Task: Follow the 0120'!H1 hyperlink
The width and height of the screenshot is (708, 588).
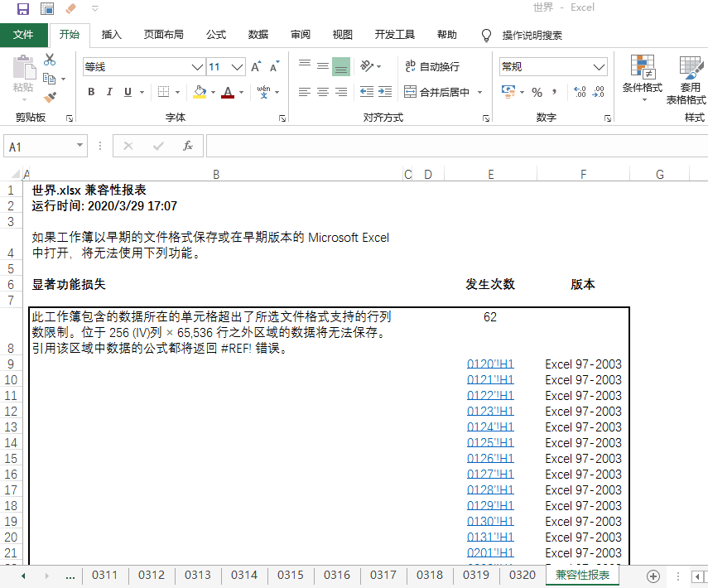Action: tap(490, 364)
